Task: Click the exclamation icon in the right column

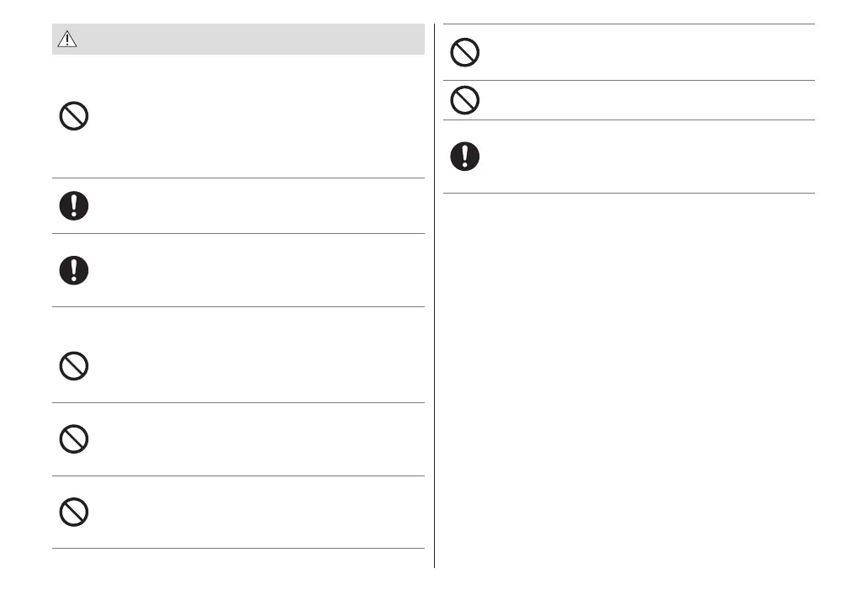Action: (x=464, y=157)
